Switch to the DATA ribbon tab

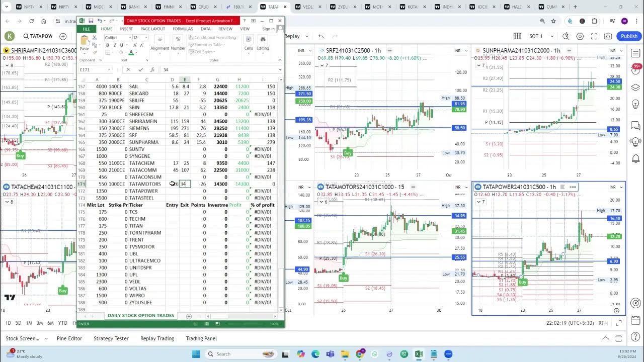pyautogui.click(x=206, y=29)
